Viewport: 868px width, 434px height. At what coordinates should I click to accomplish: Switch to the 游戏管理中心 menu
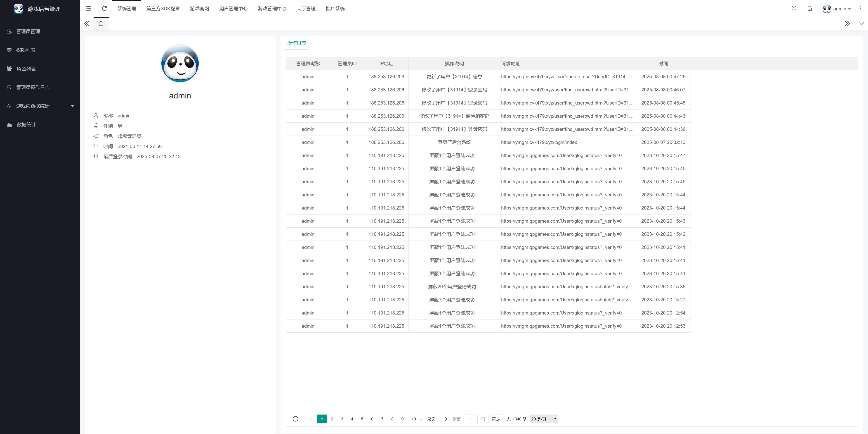[x=272, y=8]
